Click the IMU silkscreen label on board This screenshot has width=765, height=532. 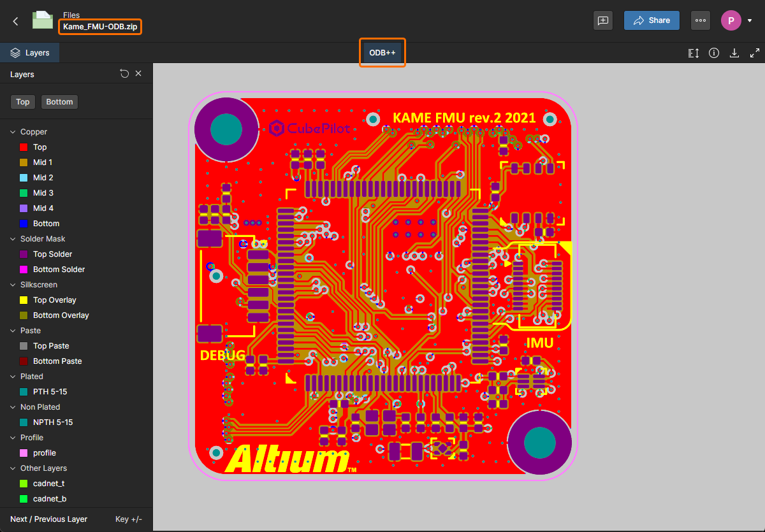click(539, 343)
